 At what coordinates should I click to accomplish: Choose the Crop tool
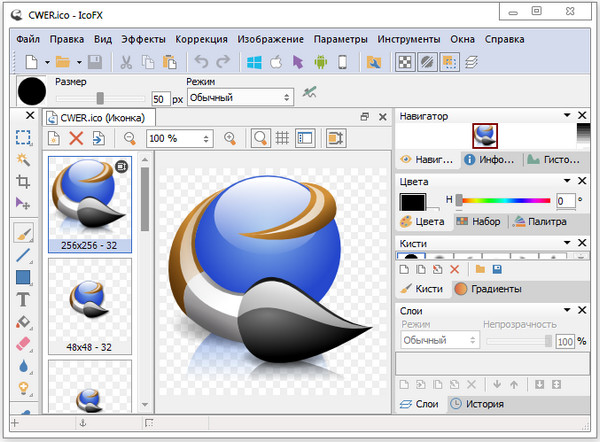coord(24,181)
